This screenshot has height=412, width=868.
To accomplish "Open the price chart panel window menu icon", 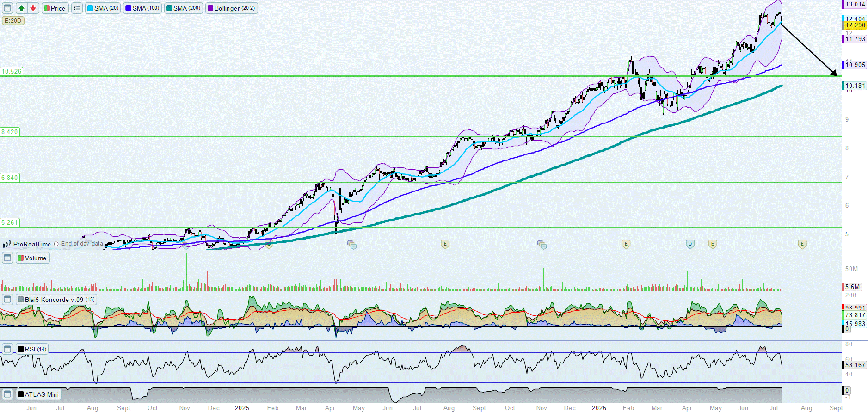I will pos(7,8).
